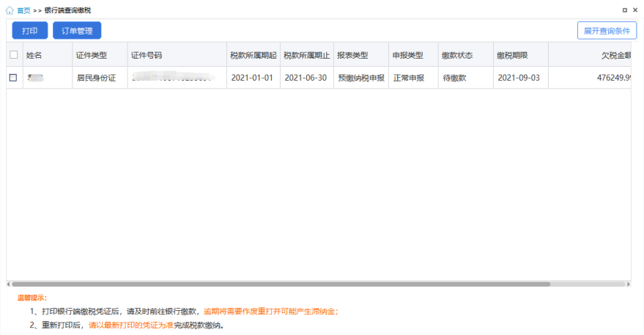Click the 温馨提示 heading
Image resolution: width=644 pixels, height=335 pixels.
[32, 298]
